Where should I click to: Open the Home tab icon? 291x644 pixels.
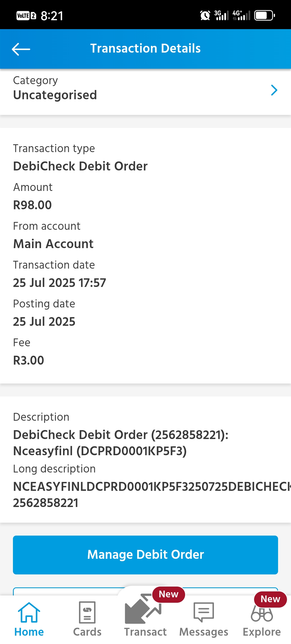tap(29, 612)
